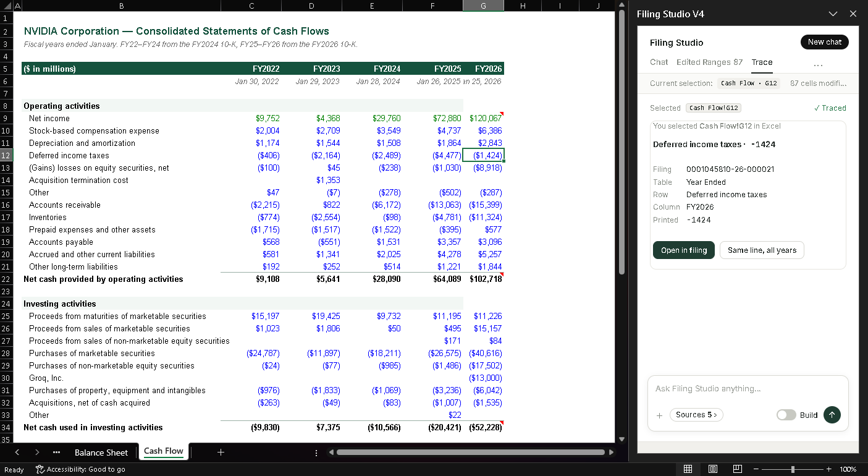This screenshot has height=476, width=868.
Task: Switch to Page Layout view
Action: 712,469
